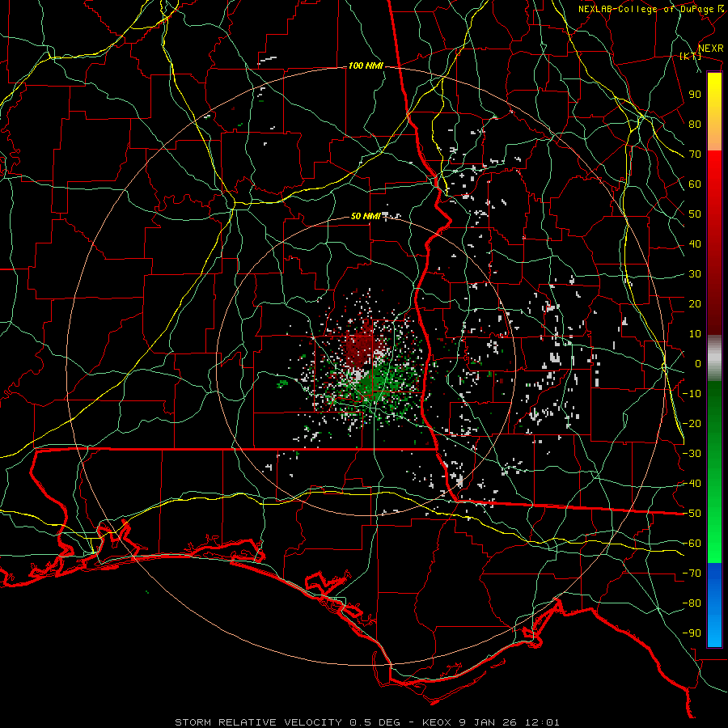The image size is (728, 728).
Task: Select the -90 value on velocity scale
Action: click(692, 633)
